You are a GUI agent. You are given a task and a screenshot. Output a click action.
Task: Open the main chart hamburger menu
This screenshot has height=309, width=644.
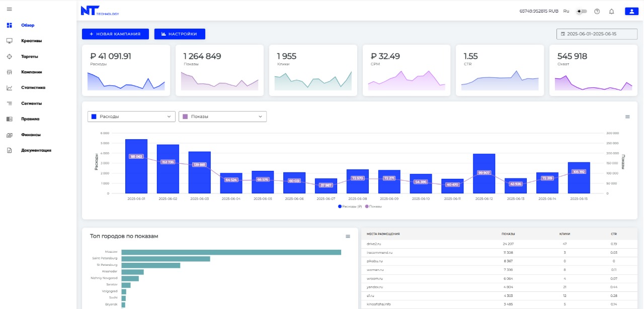(x=627, y=117)
